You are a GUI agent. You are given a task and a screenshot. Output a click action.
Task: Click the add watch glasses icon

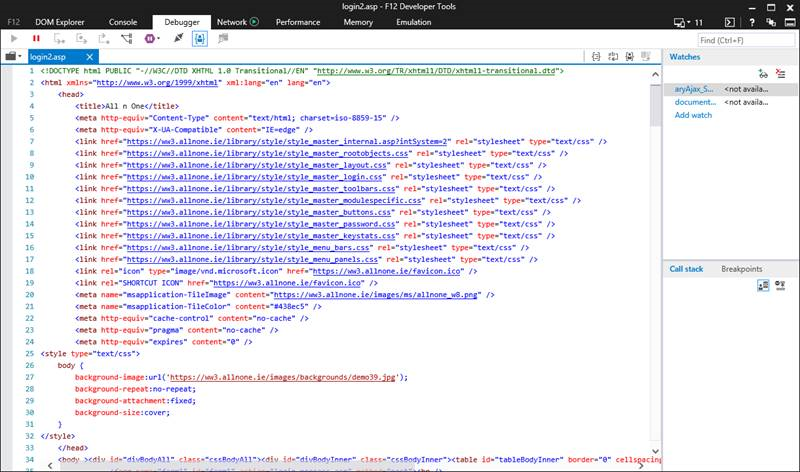(x=762, y=73)
